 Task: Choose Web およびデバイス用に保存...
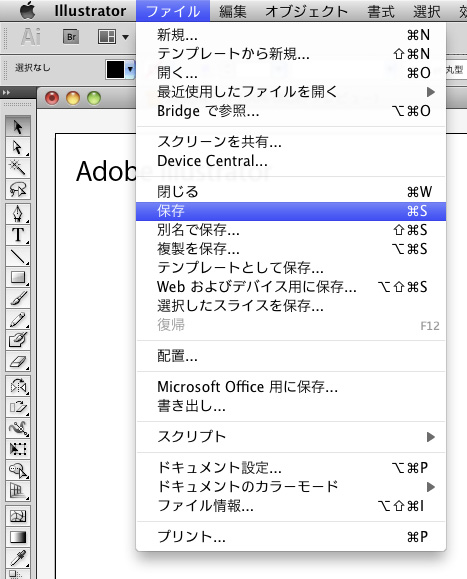click(291, 287)
